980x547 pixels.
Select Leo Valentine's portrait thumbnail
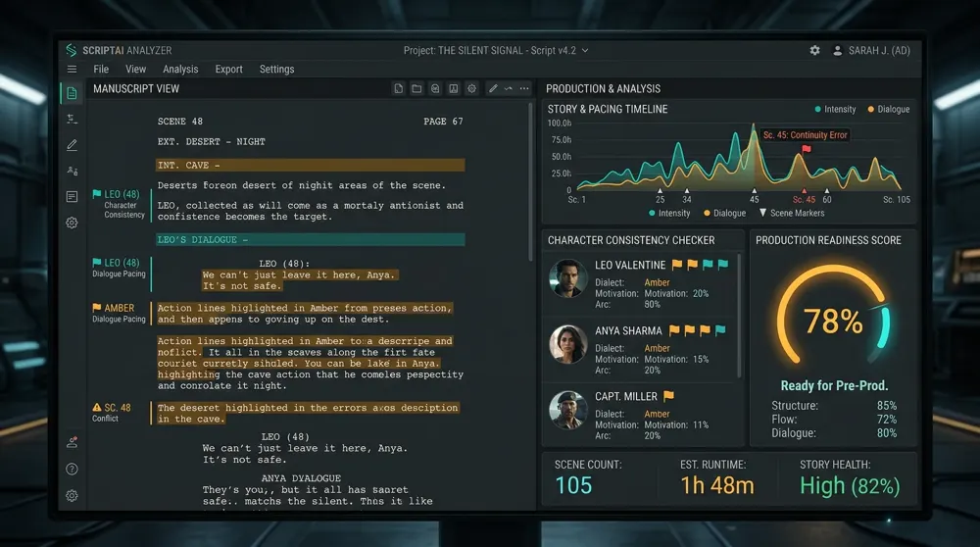tap(567, 278)
